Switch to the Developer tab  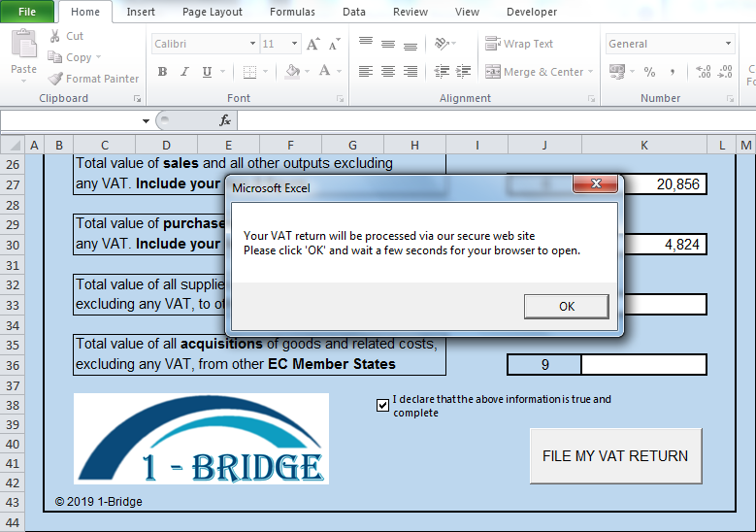tap(531, 12)
